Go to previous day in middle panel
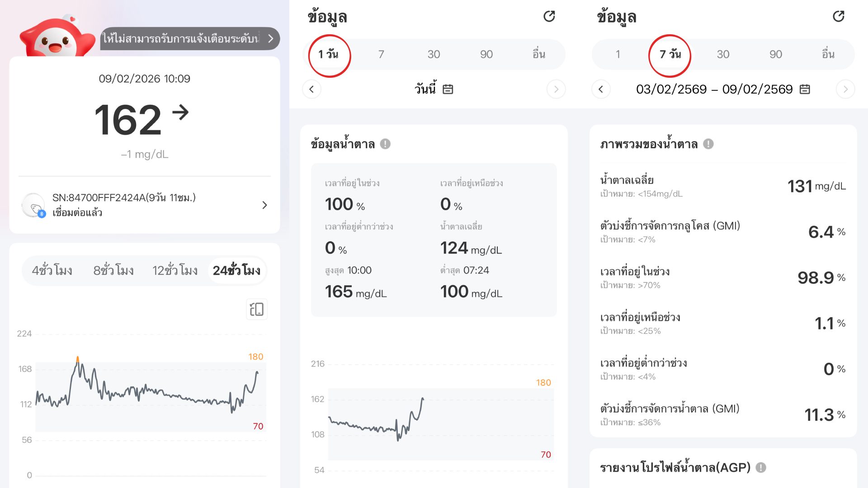868x488 pixels. (x=311, y=89)
